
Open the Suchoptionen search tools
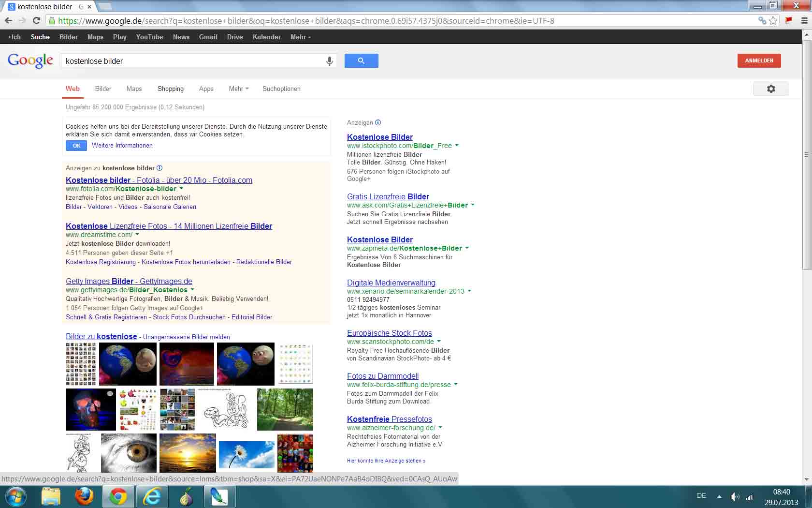click(281, 89)
